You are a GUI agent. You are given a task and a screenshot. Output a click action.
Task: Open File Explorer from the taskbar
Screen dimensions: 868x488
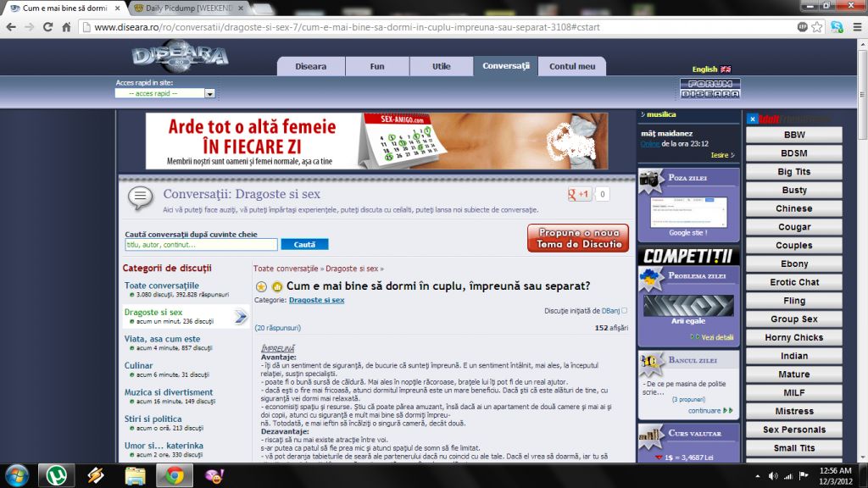point(135,476)
